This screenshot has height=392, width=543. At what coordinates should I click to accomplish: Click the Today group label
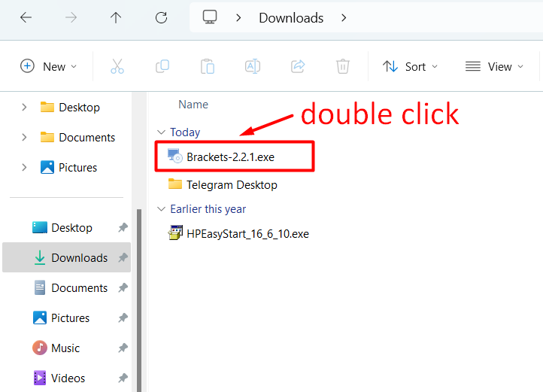pyautogui.click(x=185, y=132)
